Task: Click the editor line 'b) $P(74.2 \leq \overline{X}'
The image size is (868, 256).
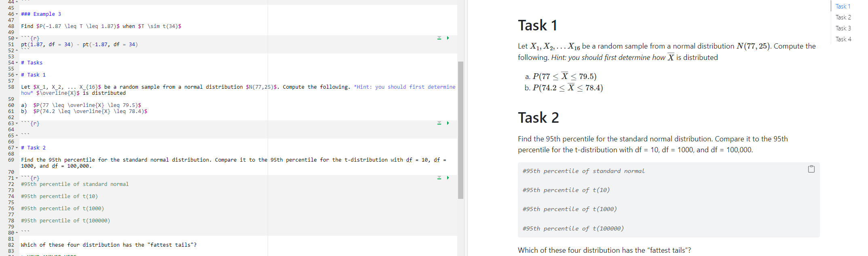Action: pyautogui.click(x=84, y=111)
